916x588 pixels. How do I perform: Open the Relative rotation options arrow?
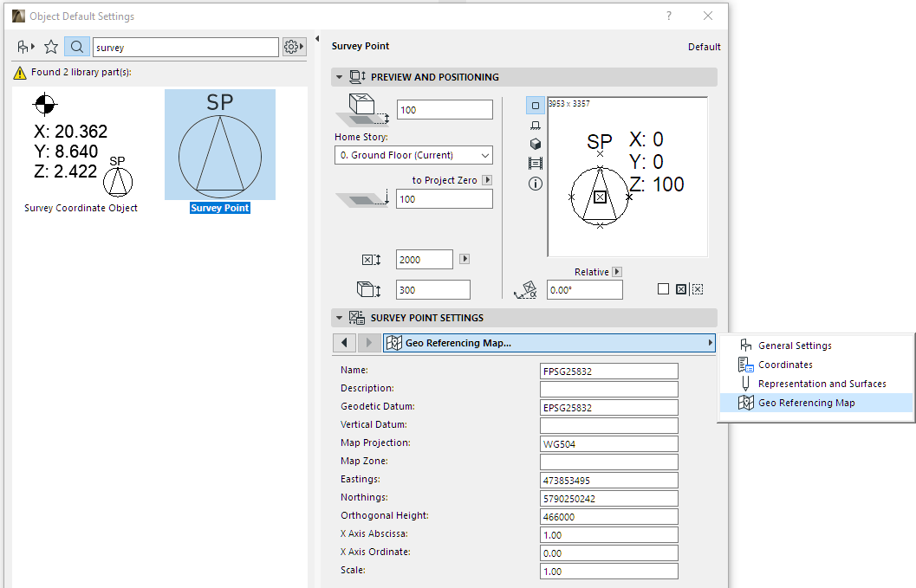pos(617,272)
